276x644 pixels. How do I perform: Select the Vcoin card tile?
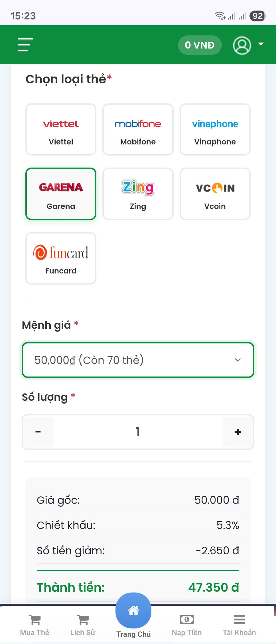pyautogui.click(x=215, y=194)
